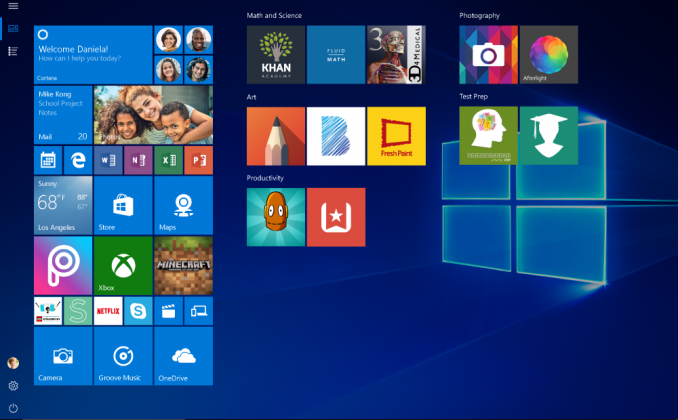Launch Microsoft Edge tile
The image size is (678, 420).
coord(78,160)
